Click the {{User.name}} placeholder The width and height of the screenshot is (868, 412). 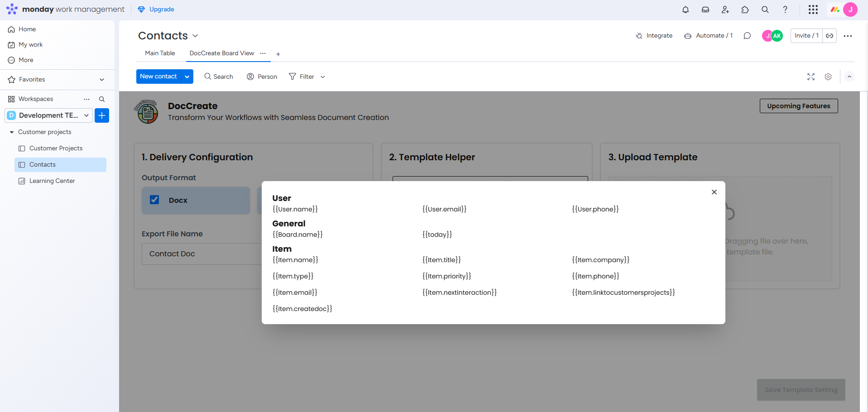(295, 209)
